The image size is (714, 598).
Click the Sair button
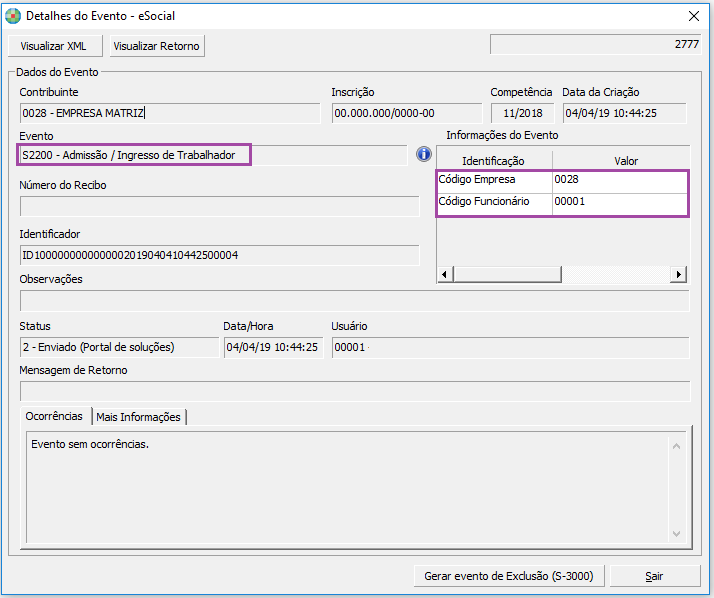pos(654,576)
